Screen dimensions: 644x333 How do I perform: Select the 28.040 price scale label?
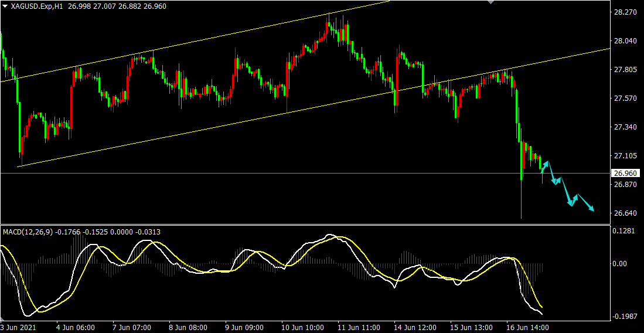(x=625, y=41)
